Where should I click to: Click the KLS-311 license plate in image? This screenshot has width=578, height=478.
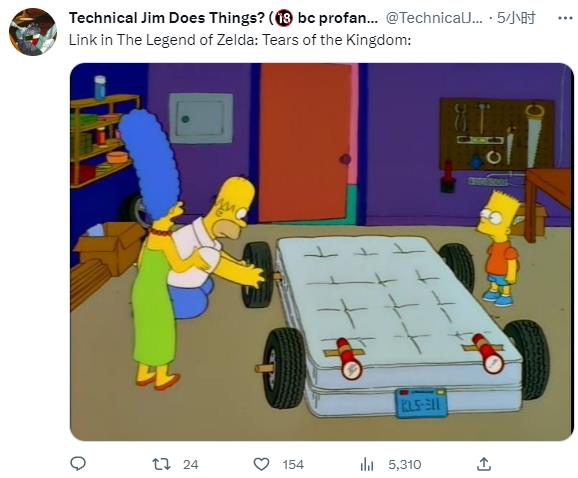click(x=421, y=403)
